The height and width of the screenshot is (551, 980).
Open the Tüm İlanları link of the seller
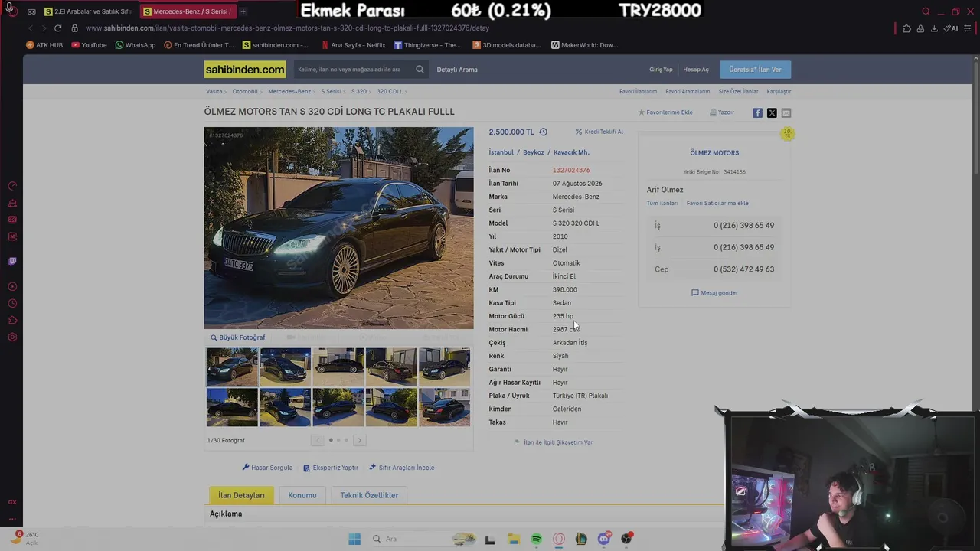coord(662,204)
